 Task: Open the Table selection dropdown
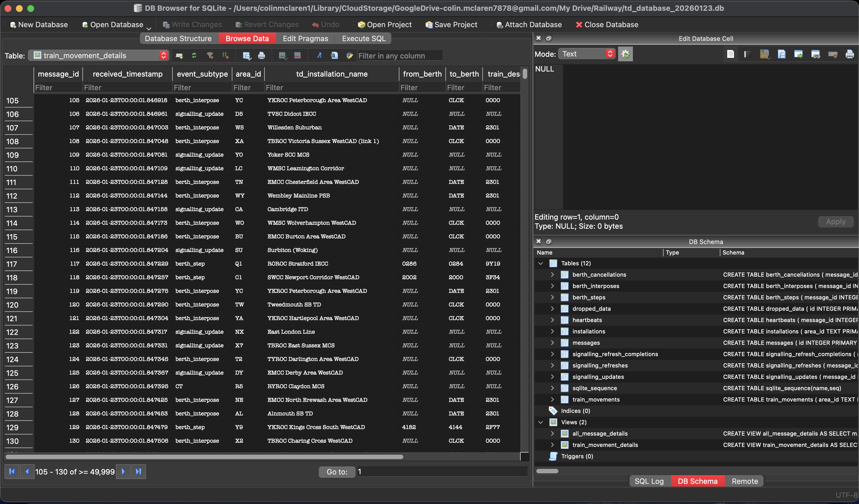pyautogui.click(x=164, y=55)
